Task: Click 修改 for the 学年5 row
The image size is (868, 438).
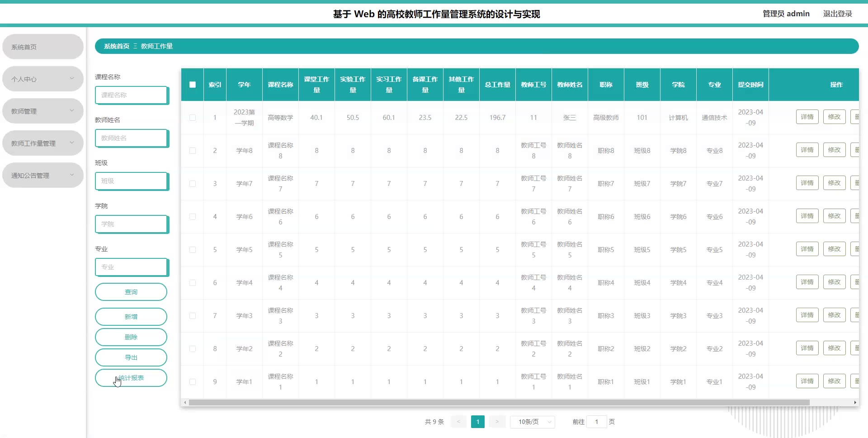Action: click(834, 249)
